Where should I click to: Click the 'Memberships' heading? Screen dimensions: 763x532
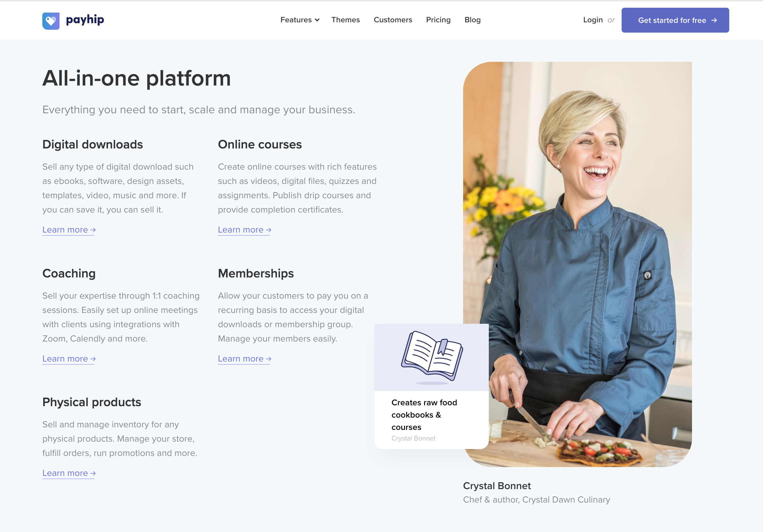coord(256,274)
